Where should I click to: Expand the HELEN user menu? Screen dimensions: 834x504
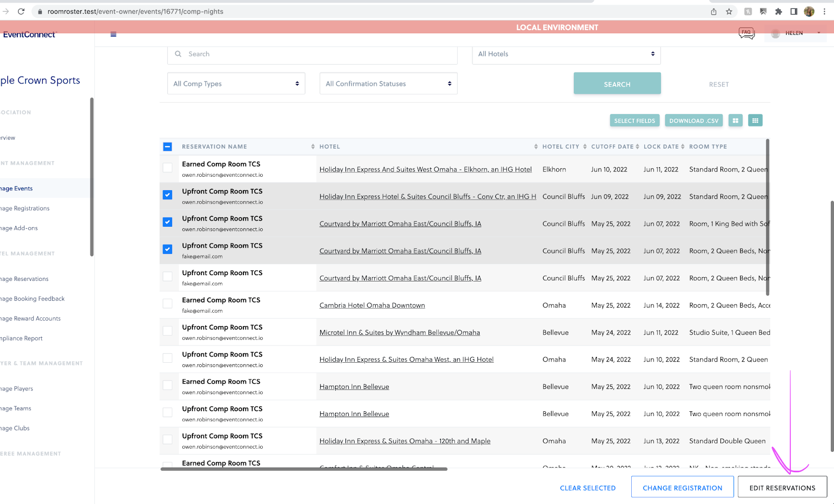pos(795,33)
